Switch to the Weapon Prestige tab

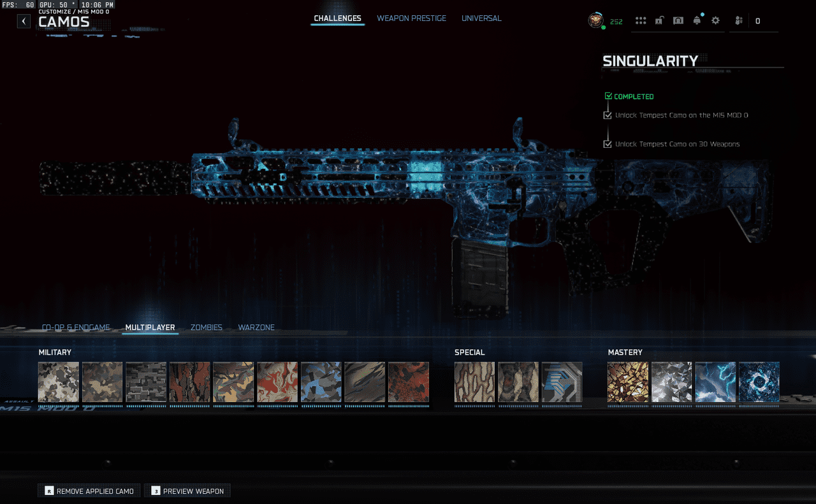(411, 18)
